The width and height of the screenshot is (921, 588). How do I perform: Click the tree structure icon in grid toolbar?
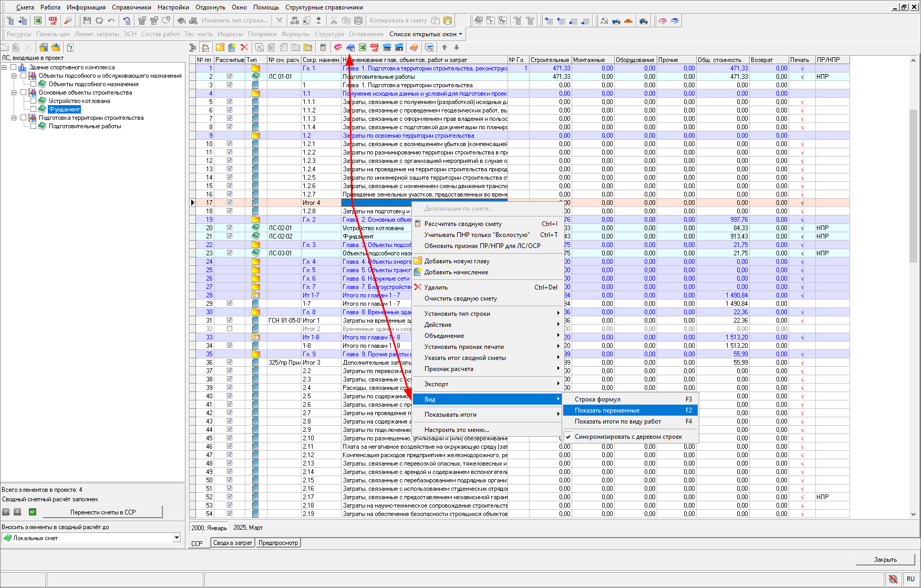pyautogui.click(x=193, y=47)
